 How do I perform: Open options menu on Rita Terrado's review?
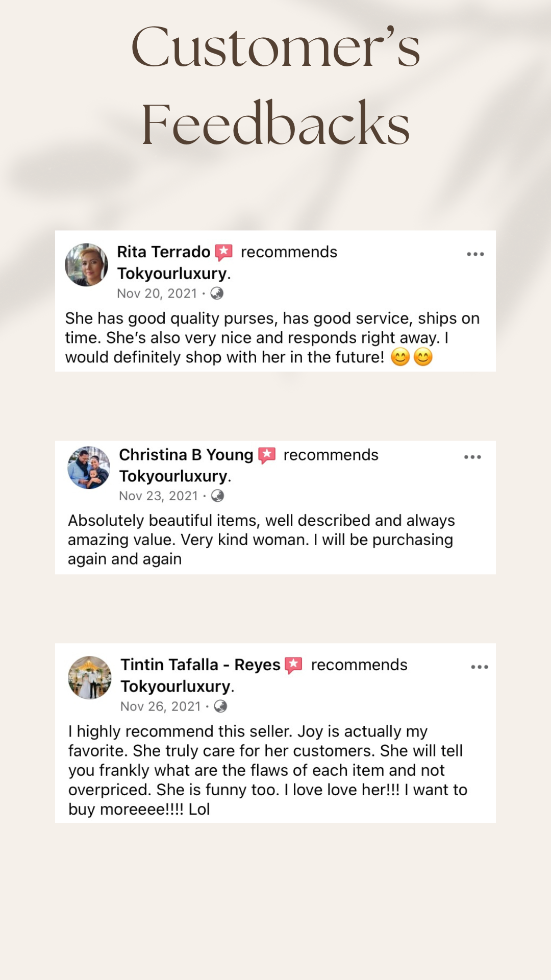tap(475, 254)
